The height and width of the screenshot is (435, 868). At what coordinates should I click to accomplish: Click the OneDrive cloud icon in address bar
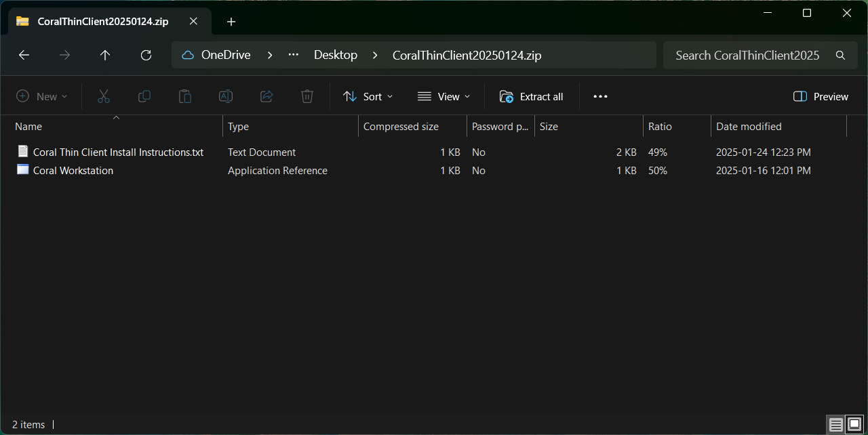point(188,56)
